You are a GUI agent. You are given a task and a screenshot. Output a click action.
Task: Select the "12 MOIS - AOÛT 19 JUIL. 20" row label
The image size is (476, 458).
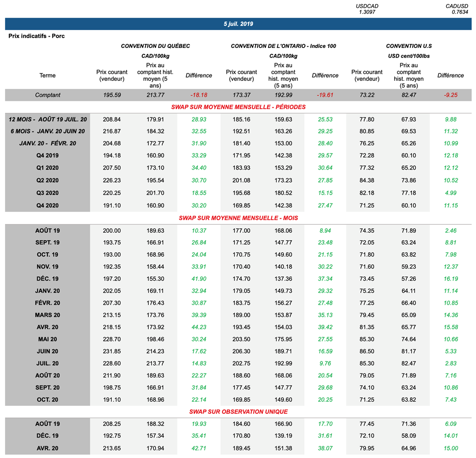pyautogui.click(x=47, y=119)
